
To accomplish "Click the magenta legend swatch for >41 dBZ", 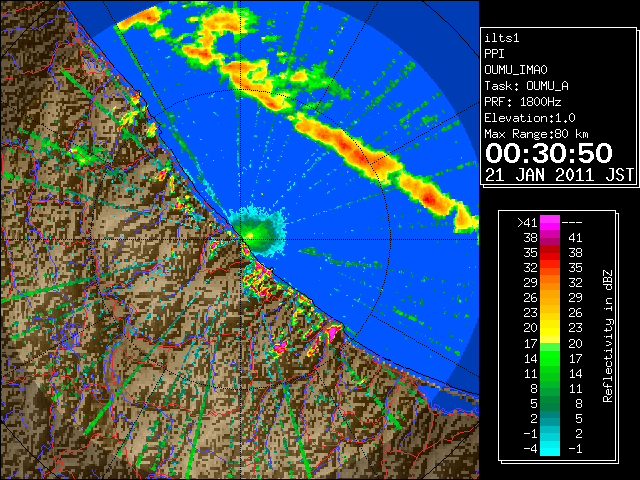I will [550, 223].
